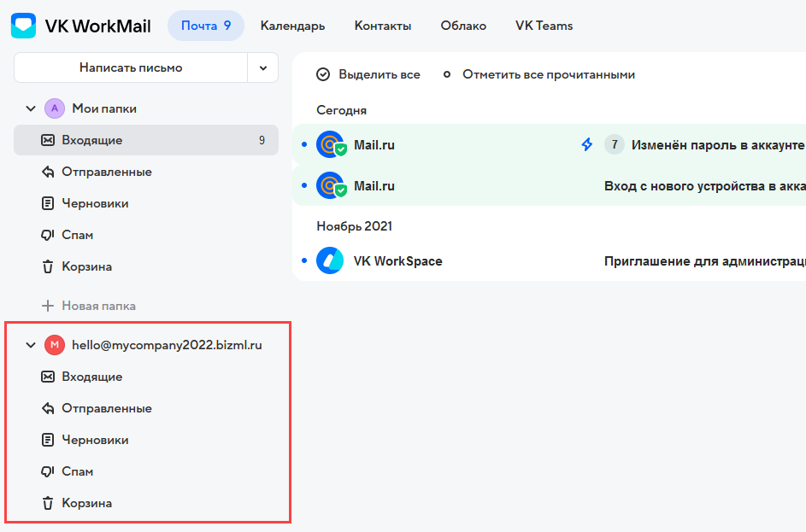Open the Спам folder icon
Image resolution: width=806 pixels, height=532 pixels.
(49, 234)
